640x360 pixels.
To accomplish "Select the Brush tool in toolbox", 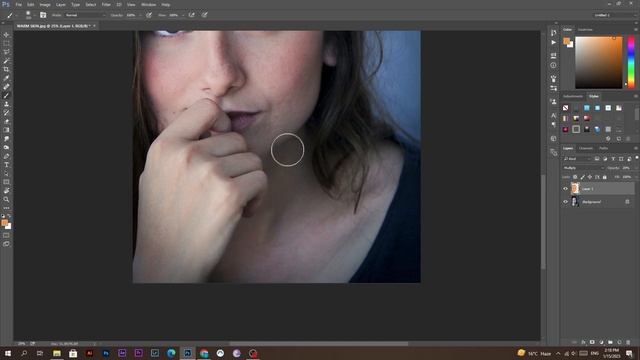I will 6,95.
